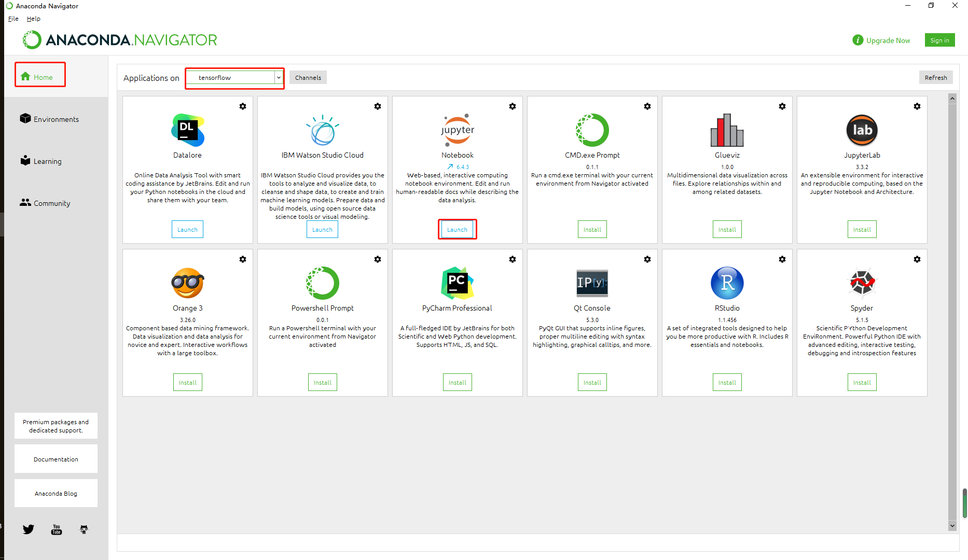Image resolution: width=968 pixels, height=560 pixels.
Task: Launch Jupyter Notebook
Action: click(458, 230)
